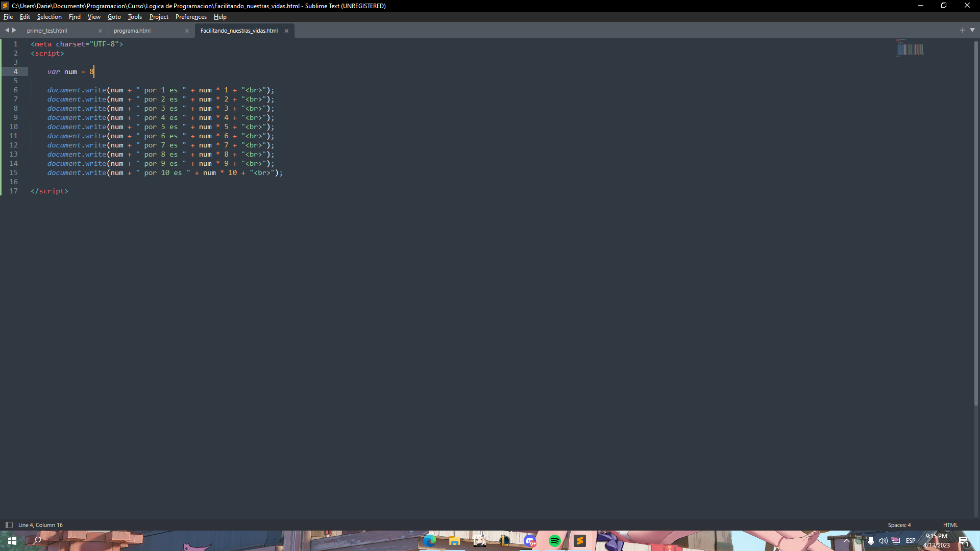Screen dimensions: 980x551
Task: Switch to the primer_test.html tab
Action: tap(47, 31)
